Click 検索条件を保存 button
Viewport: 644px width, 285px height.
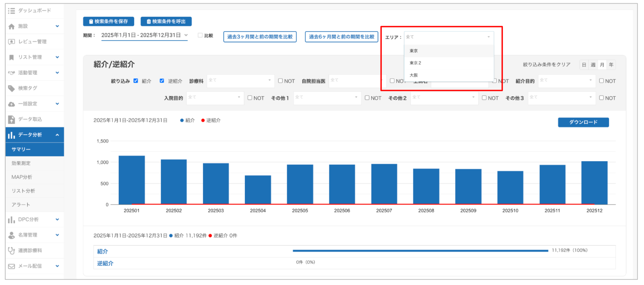[x=108, y=21]
